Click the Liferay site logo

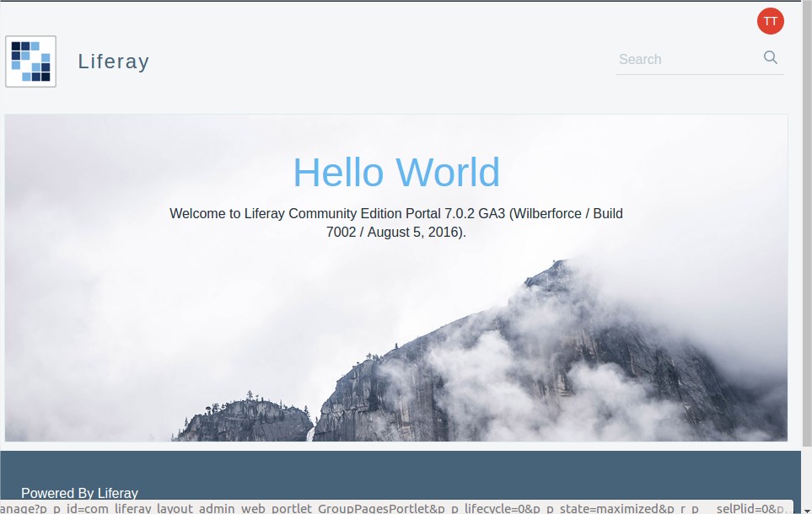click(x=30, y=62)
